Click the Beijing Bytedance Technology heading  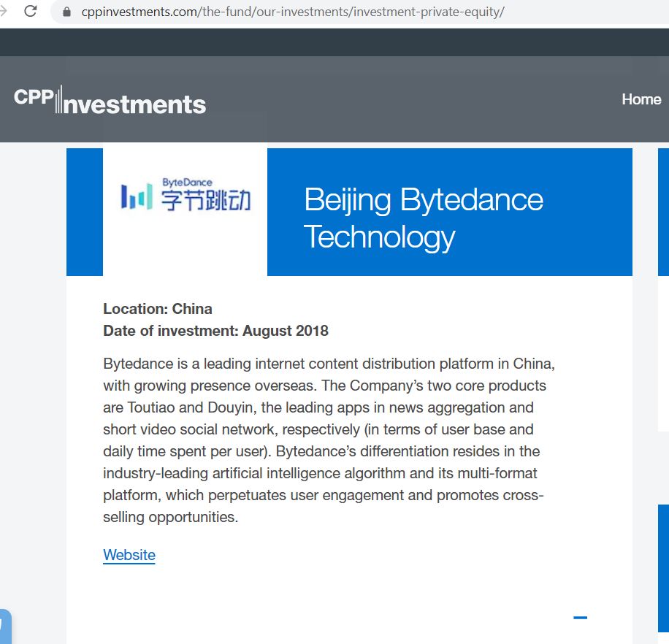point(424,218)
